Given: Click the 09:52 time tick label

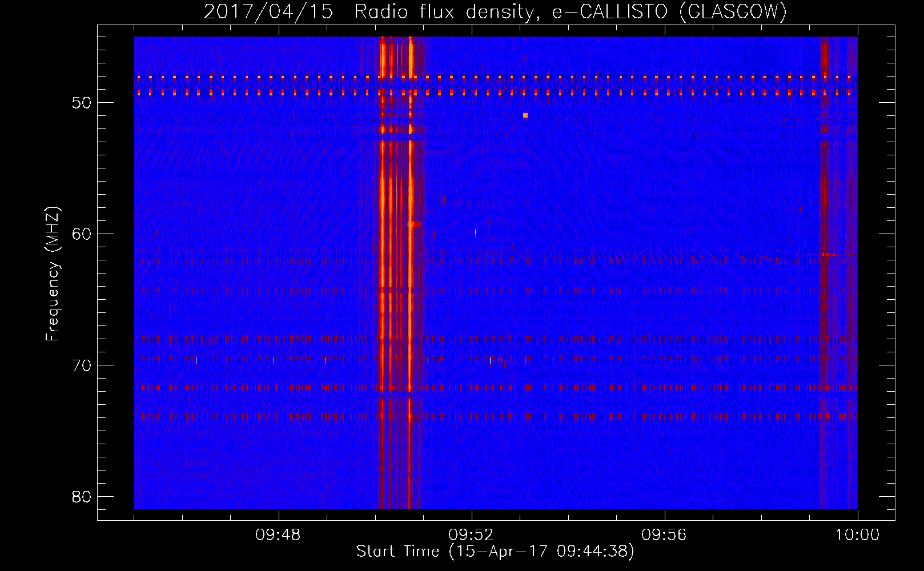Looking at the screenshot, I should 472,535.
